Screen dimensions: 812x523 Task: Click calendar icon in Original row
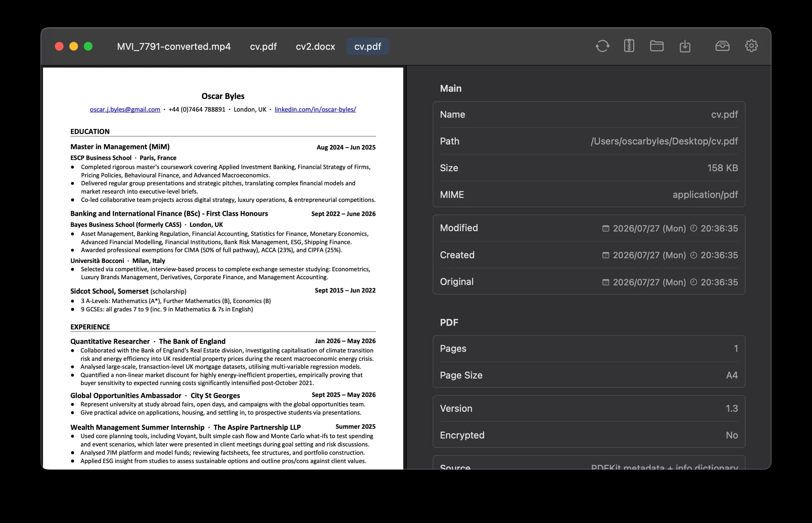(606, 282)
